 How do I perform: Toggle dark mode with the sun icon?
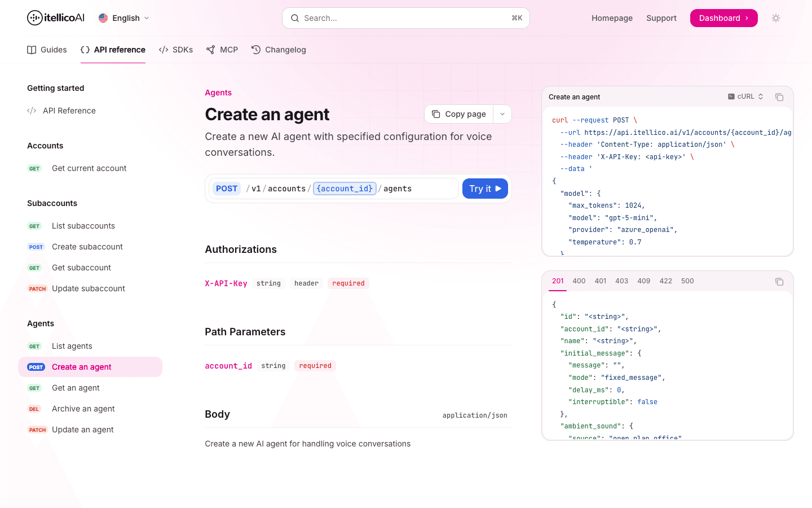coord(776,18)
